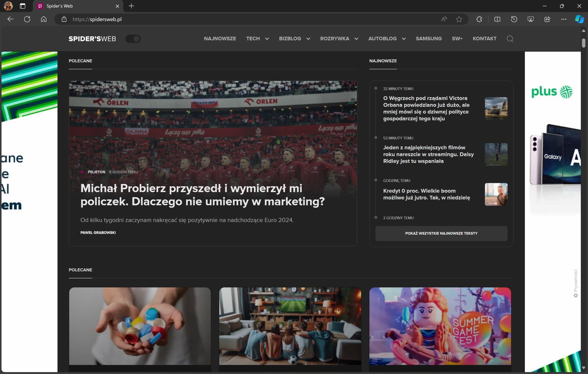Viewport: 588px width, 374px height.
Task: Click the Plus logo advertisement
Action: click(x=552, y=92)
